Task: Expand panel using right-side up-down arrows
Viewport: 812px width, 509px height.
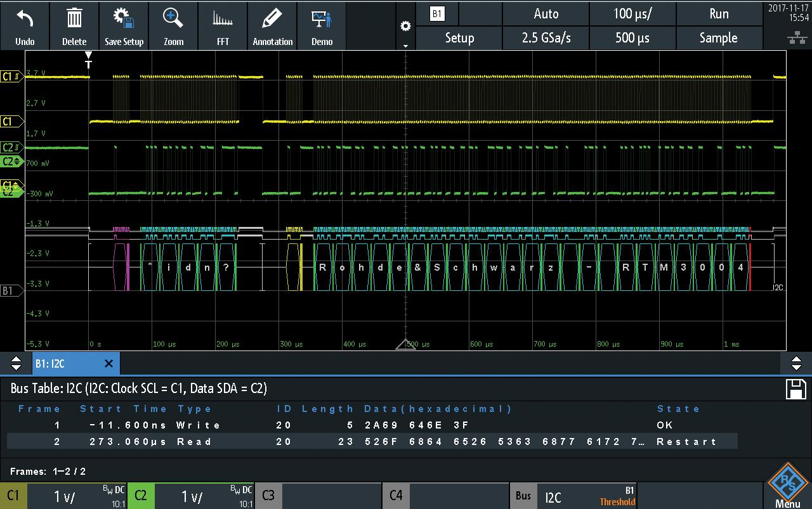Action: [x=796, y=364]
